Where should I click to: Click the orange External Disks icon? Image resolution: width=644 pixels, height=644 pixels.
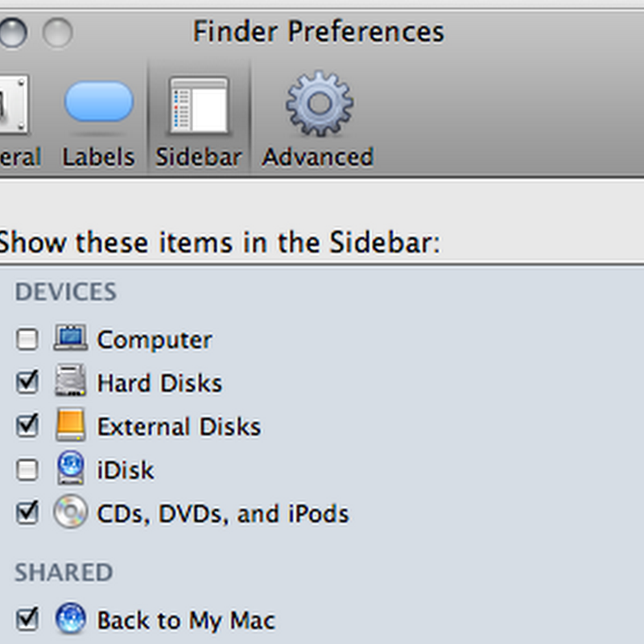70,425
